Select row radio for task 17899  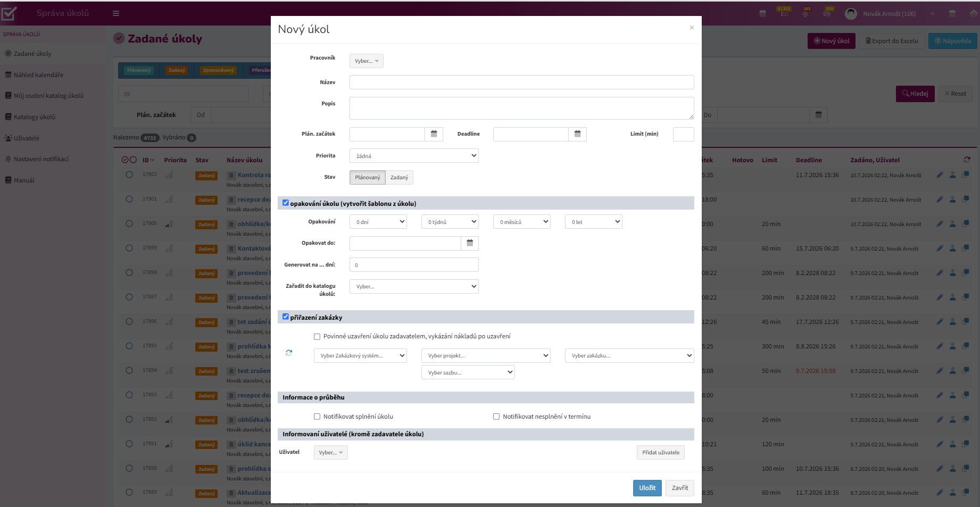[x=129, y=248]
